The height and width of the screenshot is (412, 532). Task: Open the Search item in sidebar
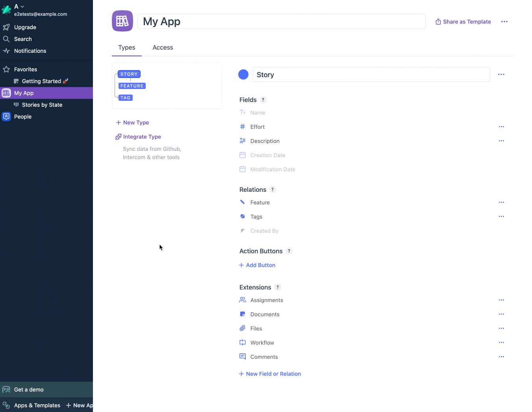tap(23, 39)
